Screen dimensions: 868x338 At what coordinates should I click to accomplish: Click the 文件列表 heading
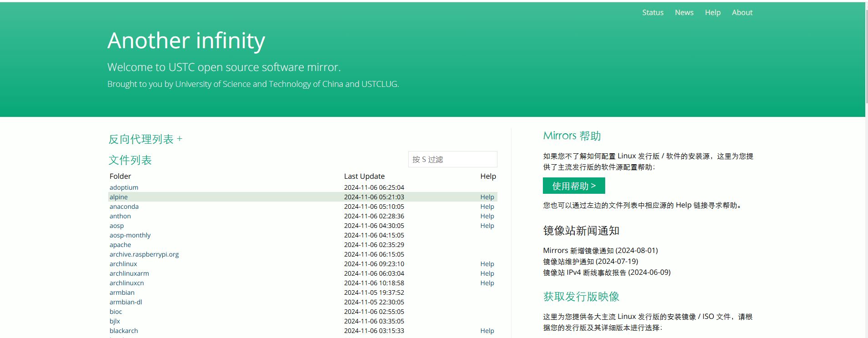point(130,160)
